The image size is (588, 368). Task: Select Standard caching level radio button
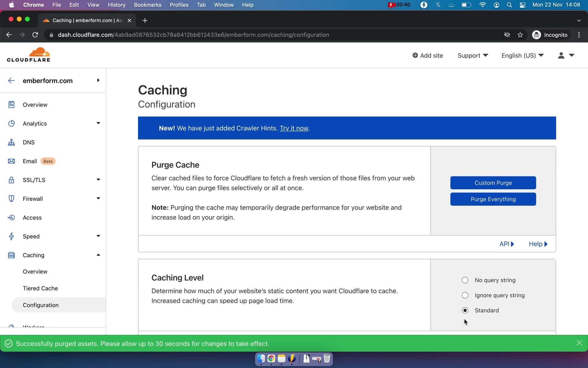coord(465,310)
